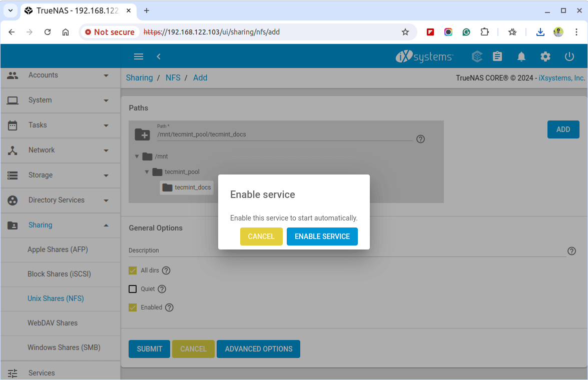
Task: Expand the Tasks menu arrow
Action: [106, 125]
